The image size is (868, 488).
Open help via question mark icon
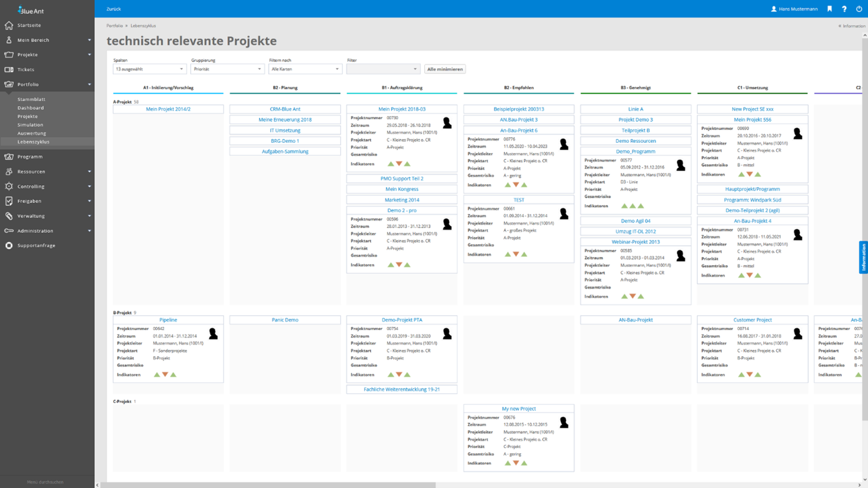pos(844,9)
